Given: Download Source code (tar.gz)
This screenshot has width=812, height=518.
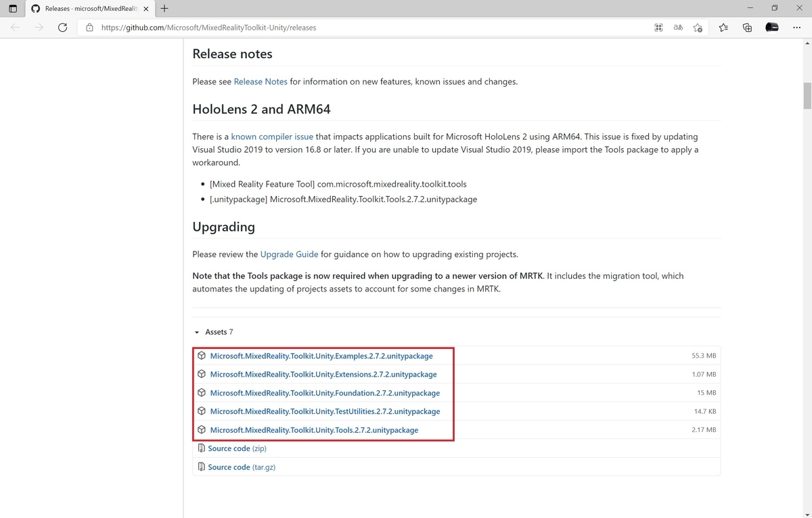Looking at the screenshot, I should [x=242, y=467].
